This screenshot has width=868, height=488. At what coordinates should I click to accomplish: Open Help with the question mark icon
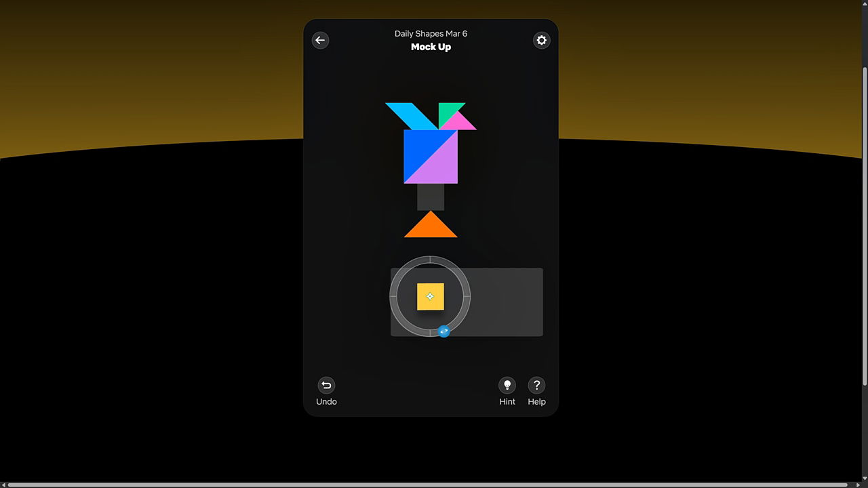click(x=536, y=385)
